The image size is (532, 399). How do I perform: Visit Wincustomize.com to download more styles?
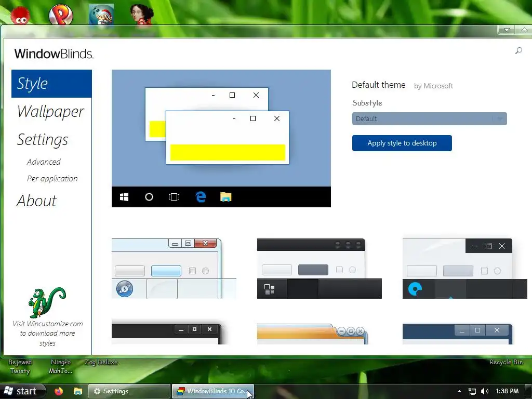tap(47, 333)
